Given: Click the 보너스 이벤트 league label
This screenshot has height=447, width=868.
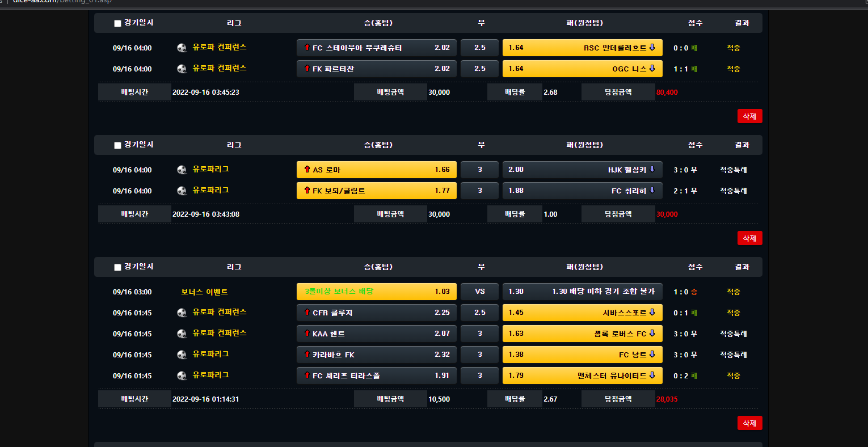Looking at the screenshot, I should [204, 292].
